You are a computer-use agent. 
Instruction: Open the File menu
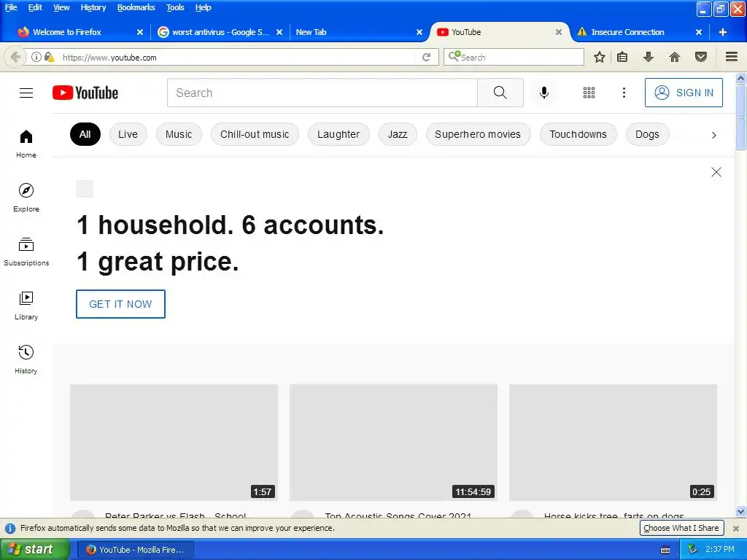click(x=11, y=7)
